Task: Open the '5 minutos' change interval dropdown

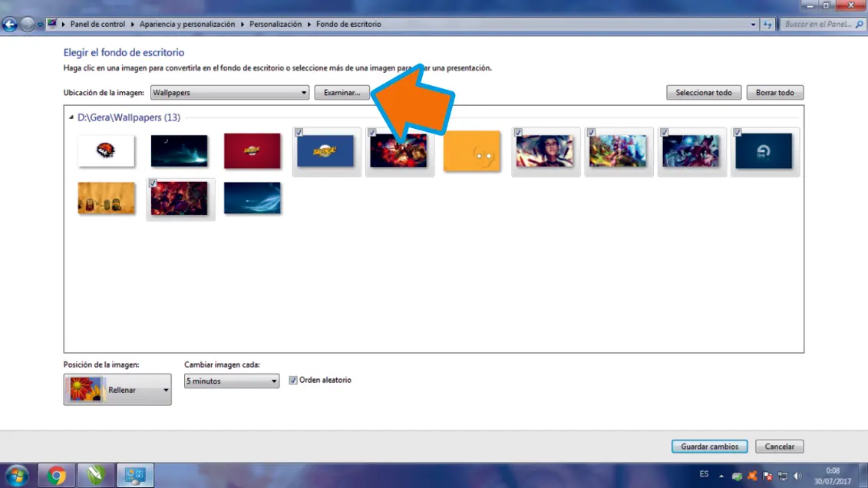Action: pos(232,381)
